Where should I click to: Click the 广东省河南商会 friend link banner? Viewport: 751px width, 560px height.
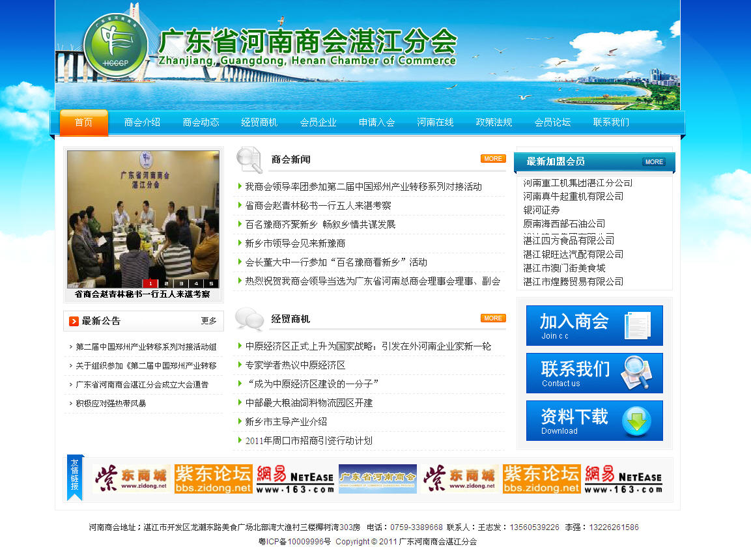tap(377, 479)
